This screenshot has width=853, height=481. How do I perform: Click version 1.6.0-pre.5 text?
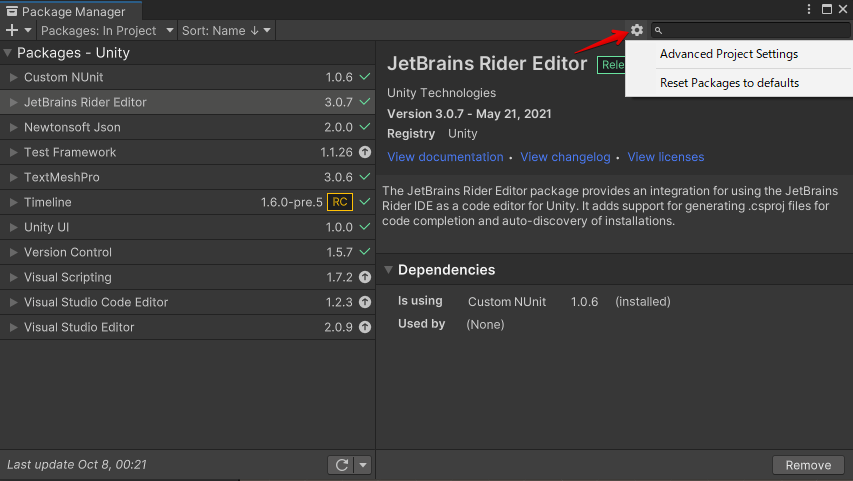pos(292,202)
